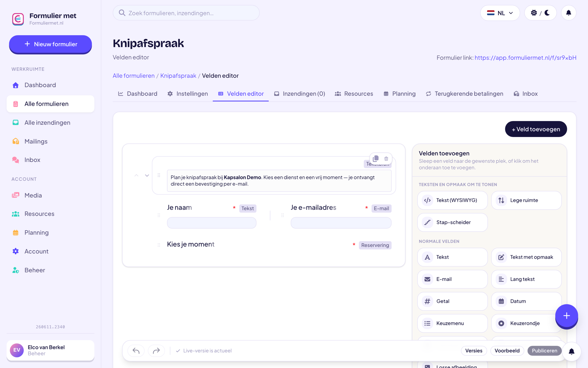
Task: Delete the text block with trash icon
Action: click(386, 159)
